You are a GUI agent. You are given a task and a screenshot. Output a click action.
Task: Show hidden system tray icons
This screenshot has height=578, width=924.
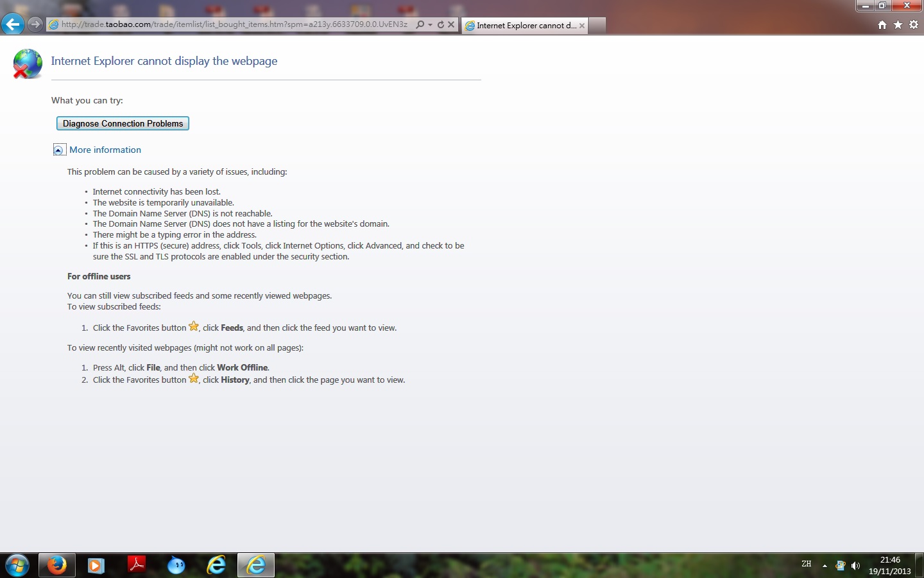coord(825,566)
